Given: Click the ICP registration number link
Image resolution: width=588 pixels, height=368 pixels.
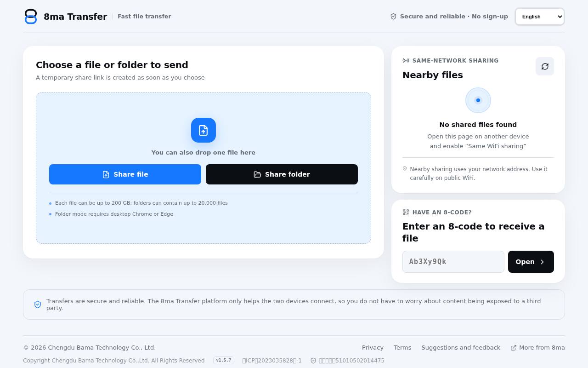Looking at the screenshot, I should tap(272, 361).
